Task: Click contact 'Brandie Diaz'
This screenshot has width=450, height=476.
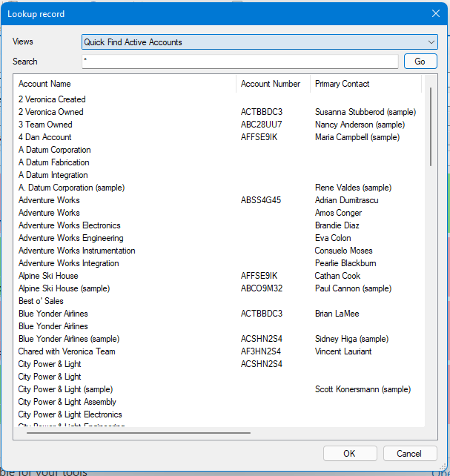Action: [x=337, y=225]
